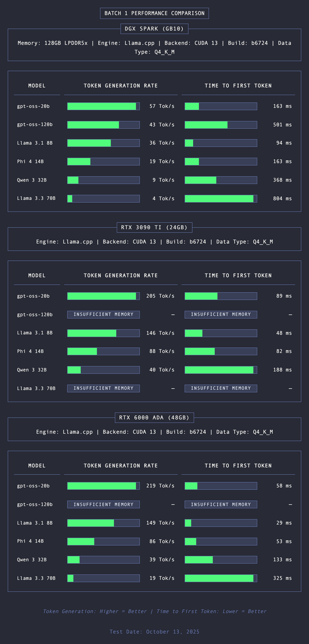Select the RTX 3090 Ti (24GB) header

[154, 227]
